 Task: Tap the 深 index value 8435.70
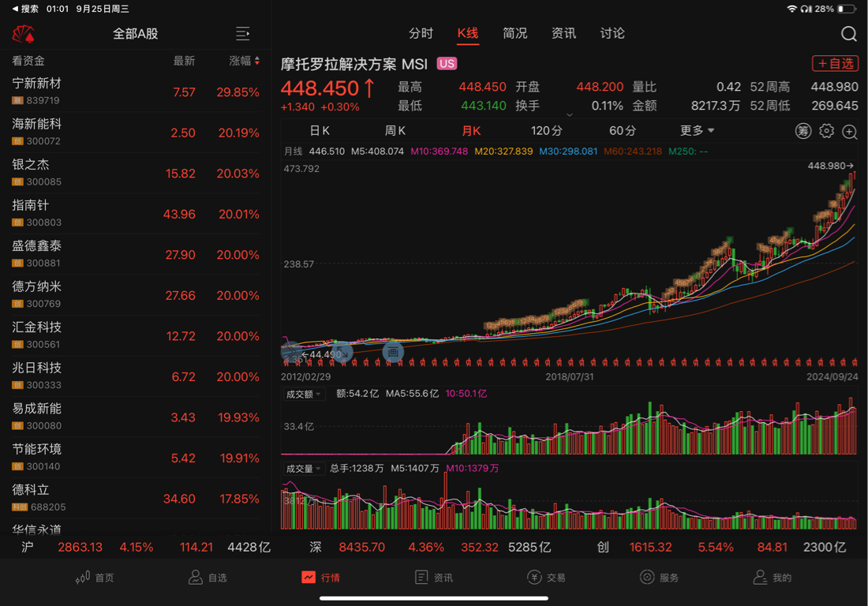pyautogui.click(x=361, y=548)
